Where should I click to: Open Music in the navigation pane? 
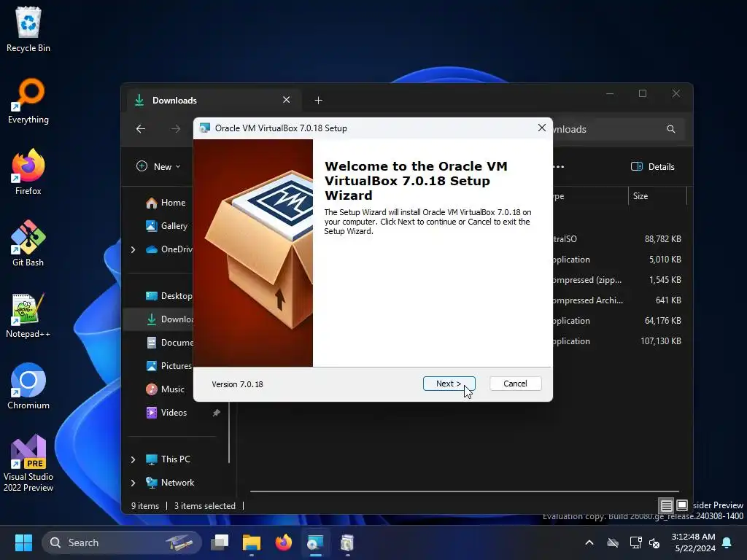(166, 389)
